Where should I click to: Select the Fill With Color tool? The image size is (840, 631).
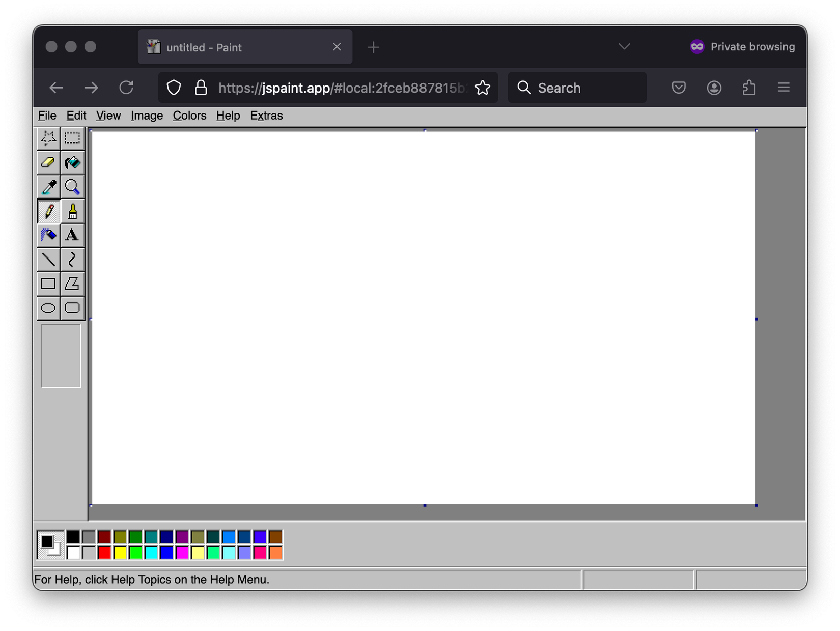pyautogui.click(x=72, y=162)
